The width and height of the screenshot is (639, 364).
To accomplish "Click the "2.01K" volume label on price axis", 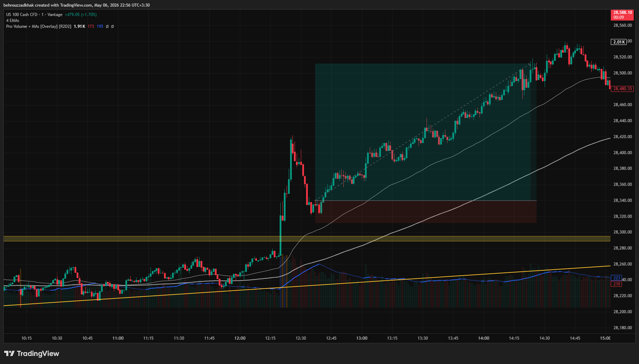I will pyautogui.click(x=619, y=42).
